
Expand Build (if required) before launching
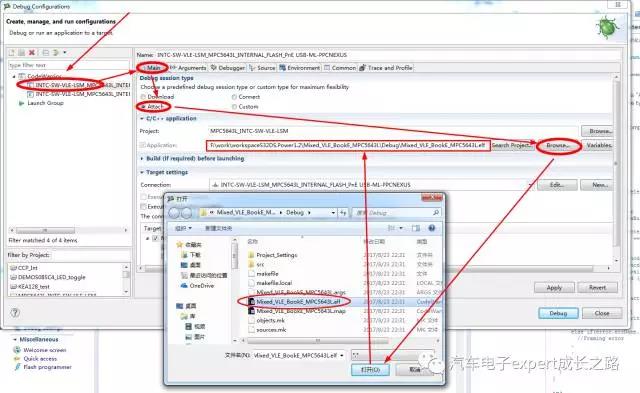tap(142, 158)
